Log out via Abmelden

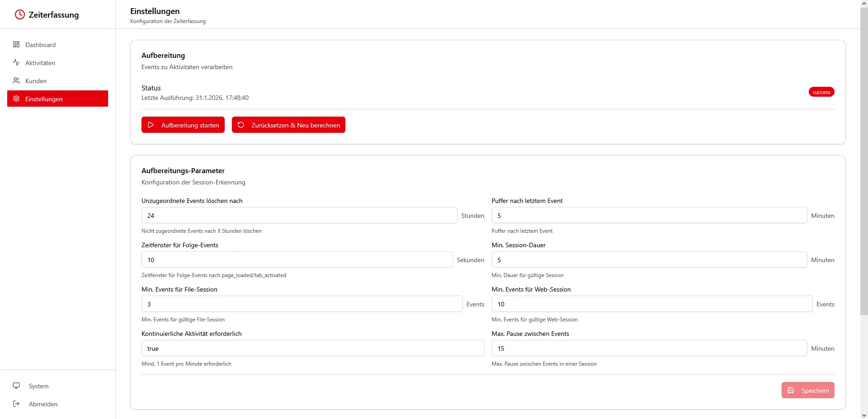57,404
